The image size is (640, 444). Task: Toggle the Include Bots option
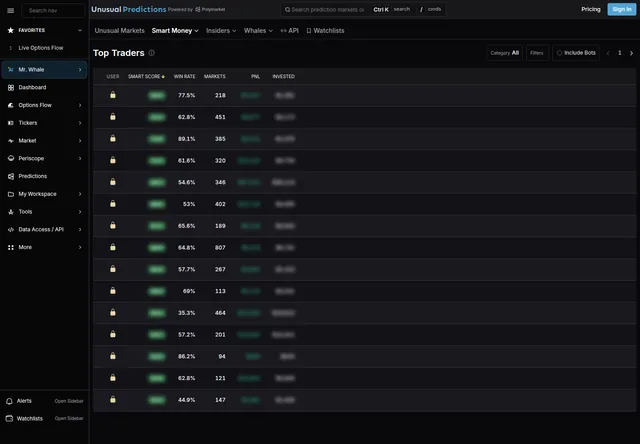[576, 53]
